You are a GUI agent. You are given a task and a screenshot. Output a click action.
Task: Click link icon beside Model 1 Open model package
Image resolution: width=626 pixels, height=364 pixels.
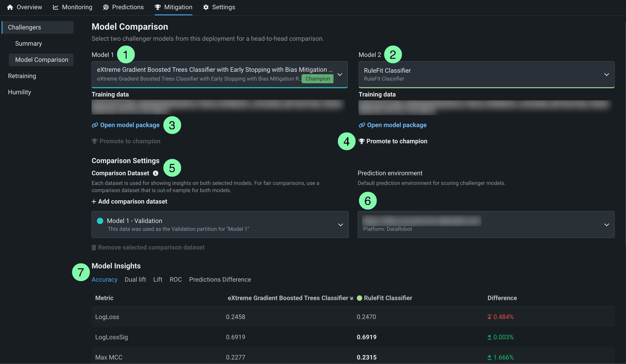[95, 125]
